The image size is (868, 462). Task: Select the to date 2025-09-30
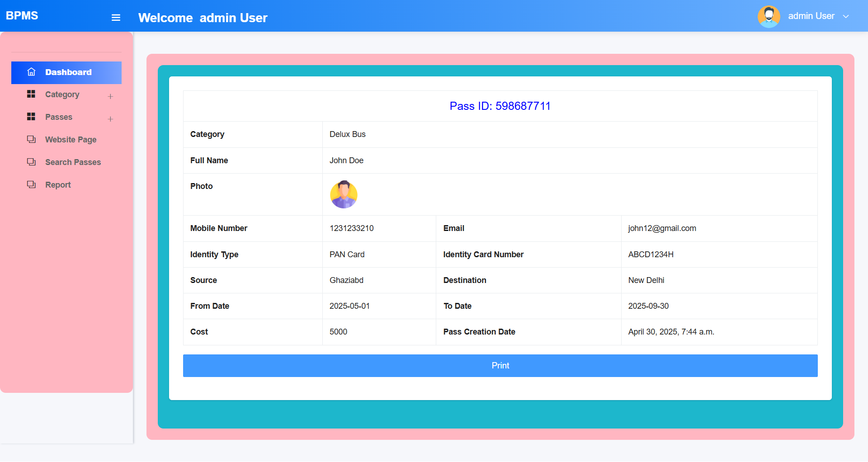click(648, 306)
